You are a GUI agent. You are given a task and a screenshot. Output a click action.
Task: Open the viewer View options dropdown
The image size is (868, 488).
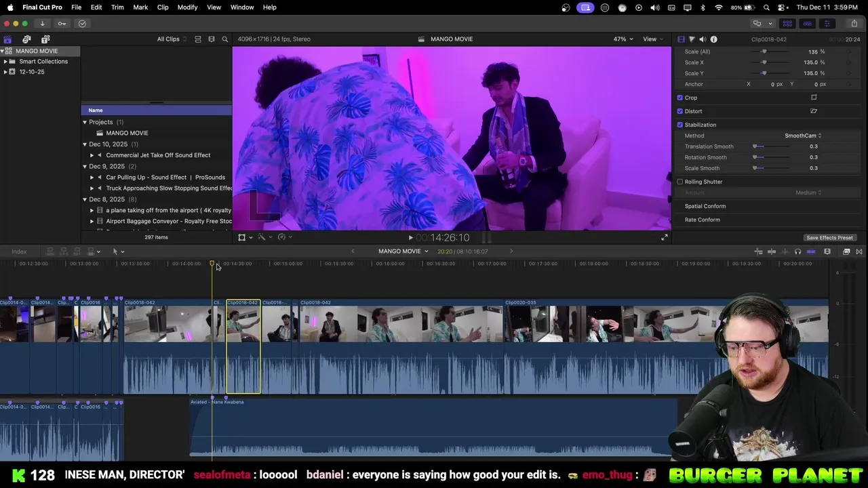click(x=653, y=39)
